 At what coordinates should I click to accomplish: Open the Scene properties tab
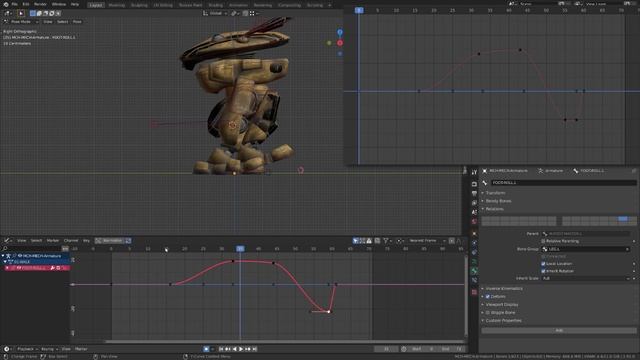pyautogui.click(x=474, y=212)
